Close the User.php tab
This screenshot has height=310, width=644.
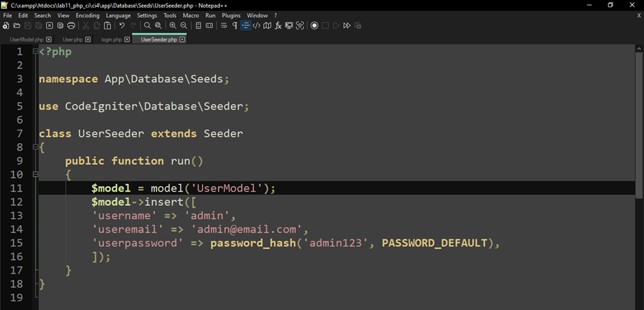click(x=88, y=40)
